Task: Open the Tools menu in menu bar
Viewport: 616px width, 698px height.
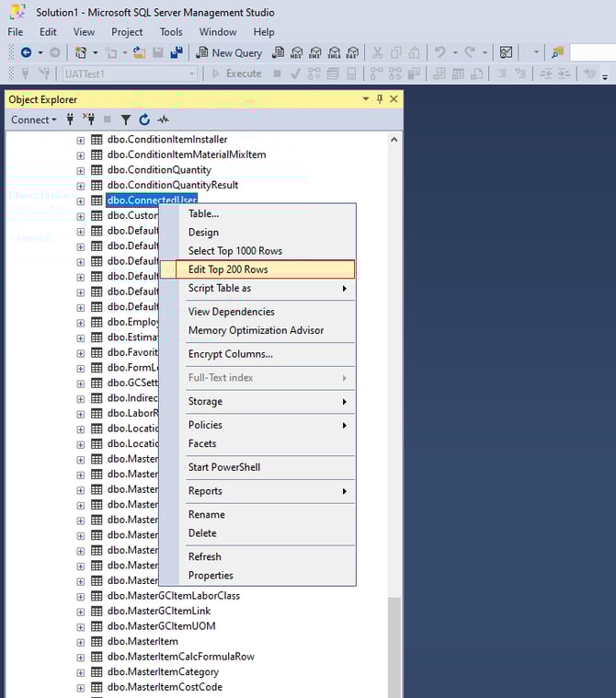Action: tap(171, 32)
